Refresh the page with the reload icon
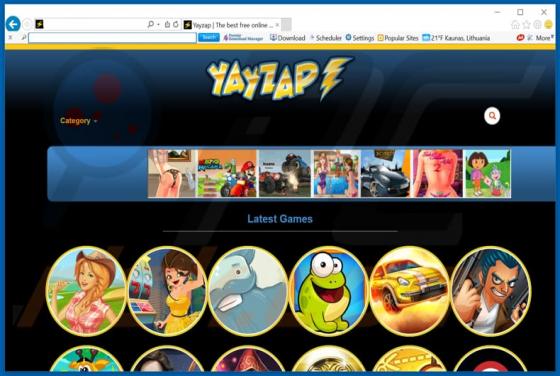This screenshot has width=560, height=376. (176, 24)
